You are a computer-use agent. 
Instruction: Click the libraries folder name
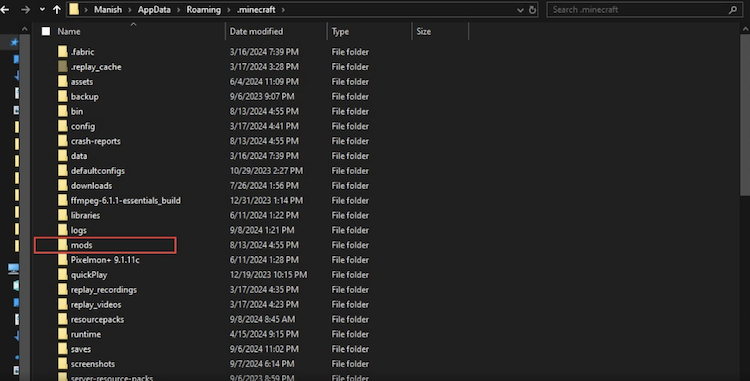(85, 215)
